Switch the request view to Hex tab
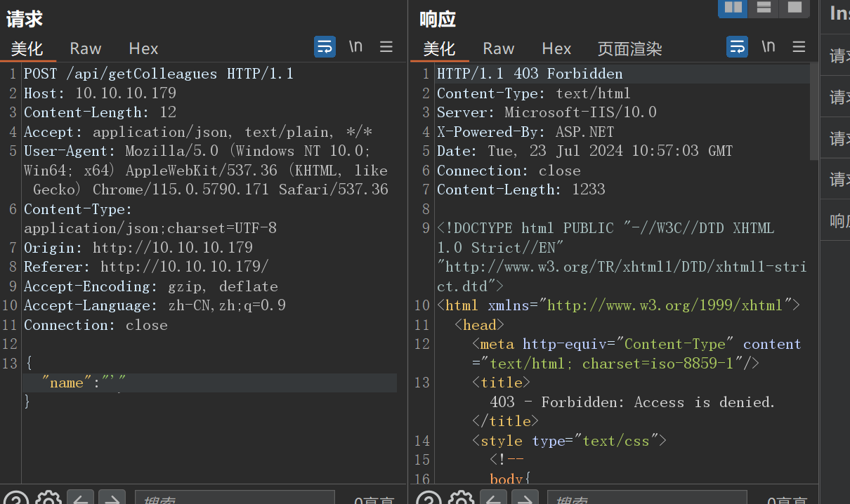850x504 pixels. pyautogui.click(x=143, y=48)
